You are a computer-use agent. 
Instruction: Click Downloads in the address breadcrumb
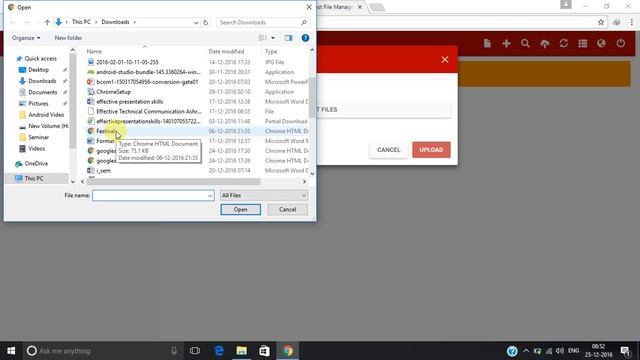pos(115,22)
